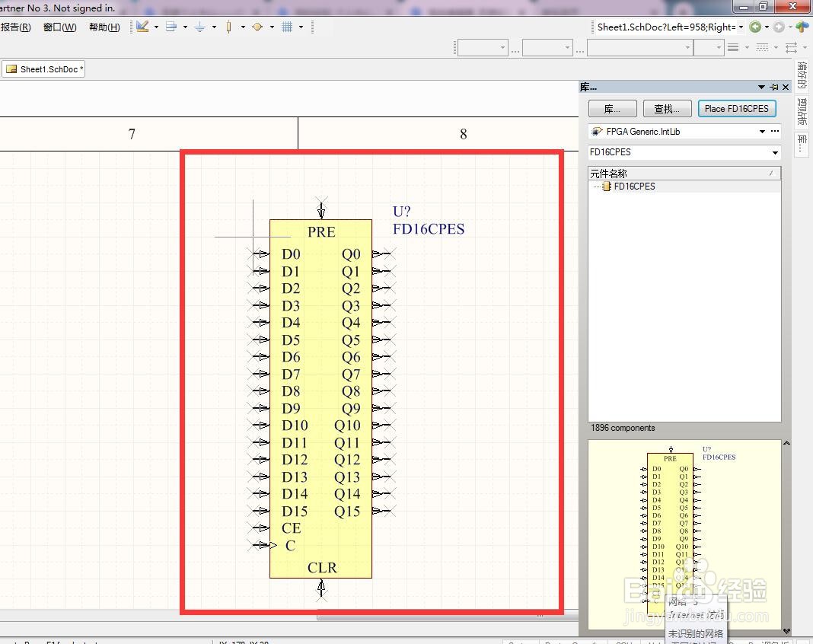Click the Sheet1.SchDoc document tab icon
The image size is (813, 644).
[x=11, y=69]
